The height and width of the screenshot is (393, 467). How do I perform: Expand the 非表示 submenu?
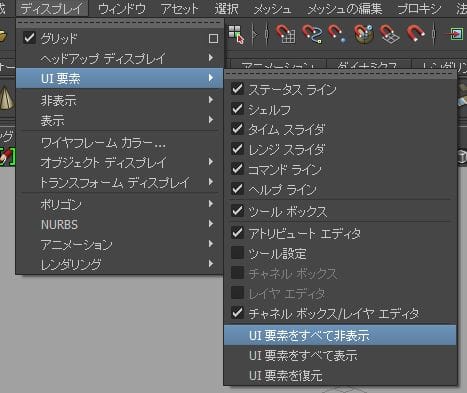point(120,100)
